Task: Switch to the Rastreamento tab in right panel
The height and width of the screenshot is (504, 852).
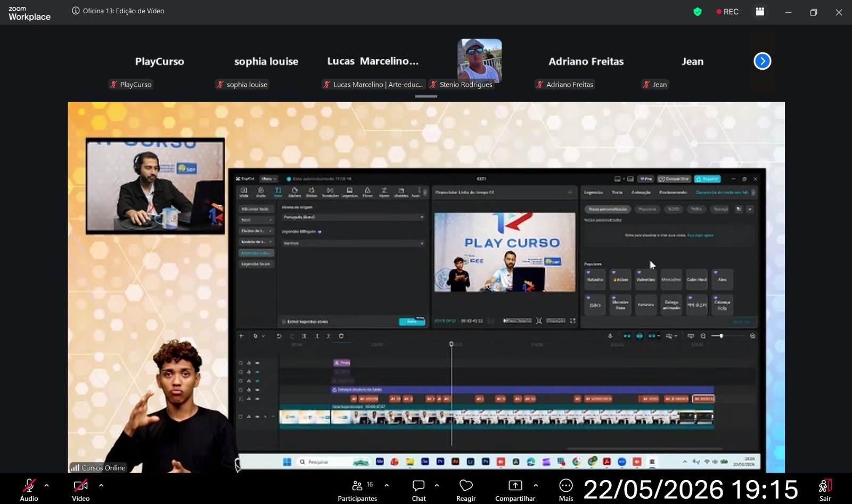Action: pyautogui.click(x=673, y=192)
